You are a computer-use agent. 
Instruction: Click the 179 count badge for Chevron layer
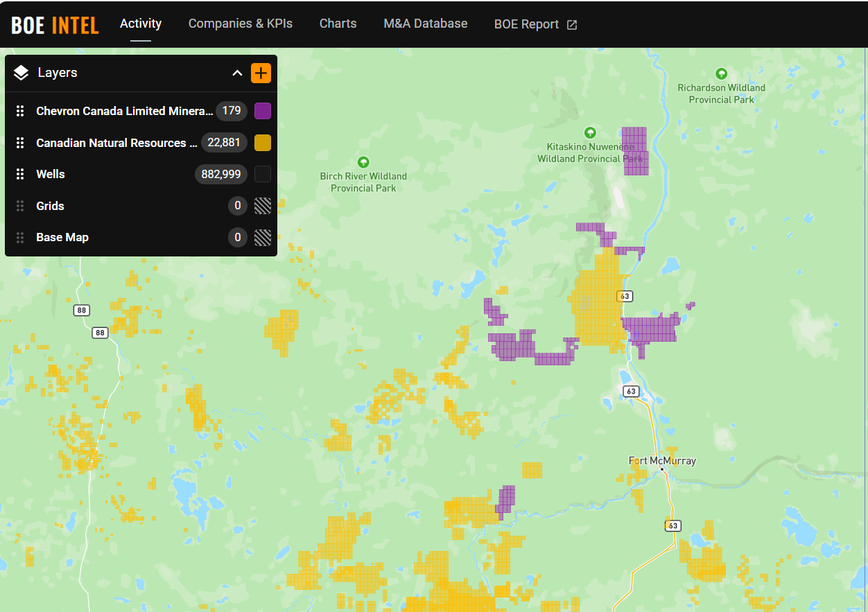tap(232, 111)
